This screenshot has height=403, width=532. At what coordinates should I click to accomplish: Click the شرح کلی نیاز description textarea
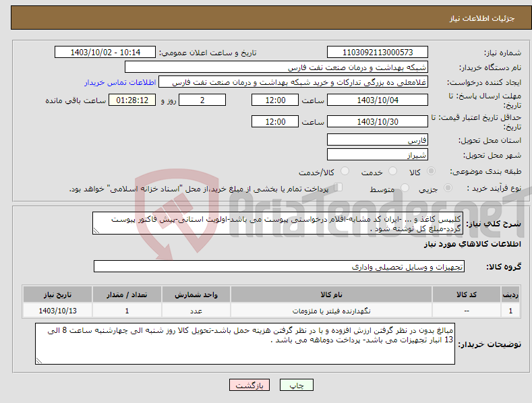tap(278, 223)
